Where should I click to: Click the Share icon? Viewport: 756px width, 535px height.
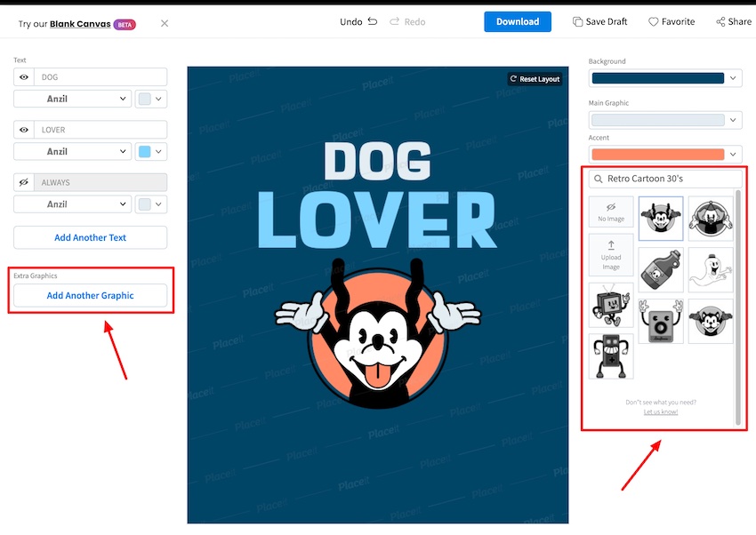pos(720,21)
